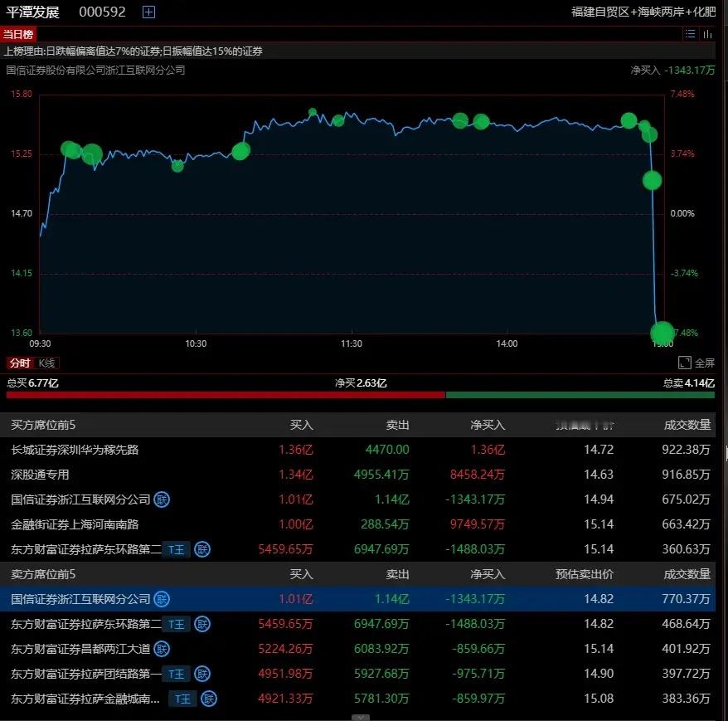Click the green trade marker at the 13.60 low
728x721 pixels.
pos(662,333)
